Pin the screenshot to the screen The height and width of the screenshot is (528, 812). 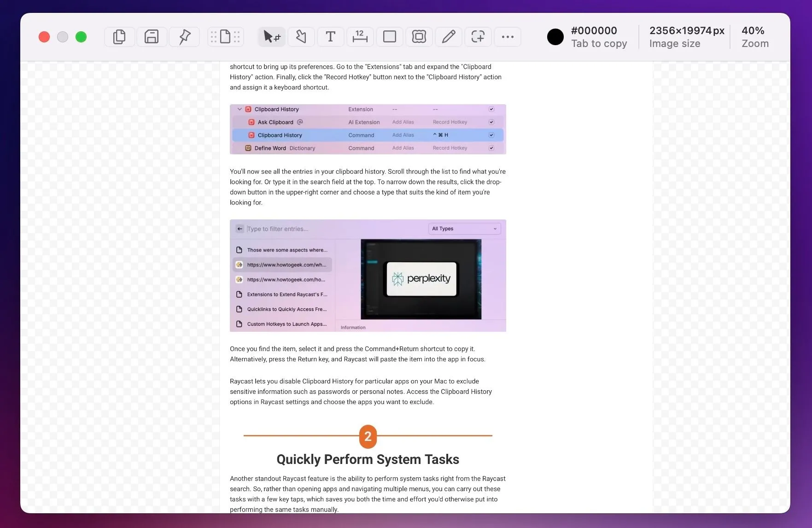pyautogui.click(x=184, y=36)
